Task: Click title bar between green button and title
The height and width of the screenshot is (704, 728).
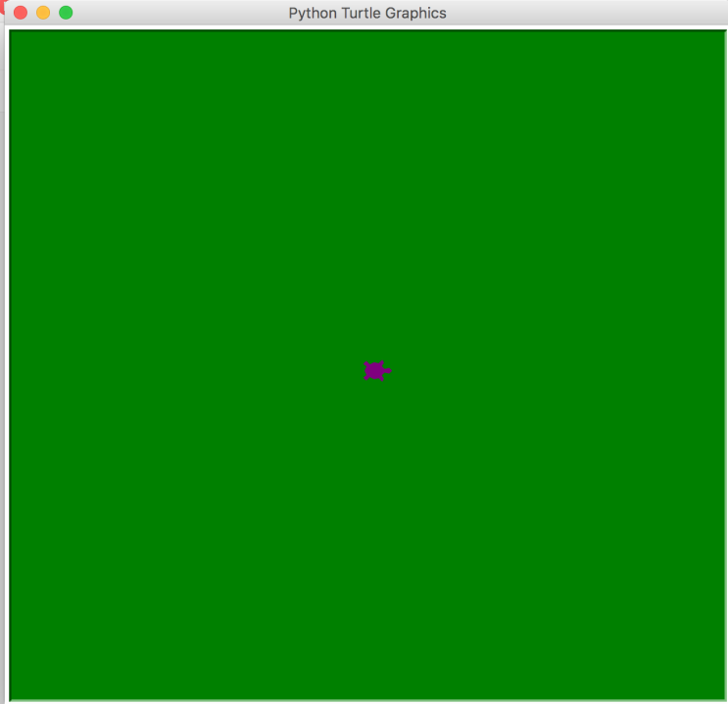Action: pos(176,13)
